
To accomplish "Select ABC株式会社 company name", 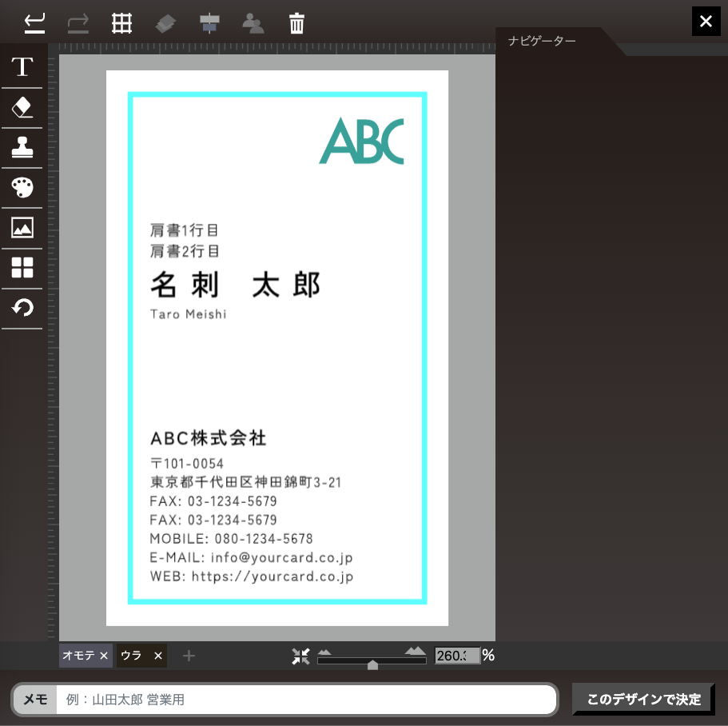I will coord(208,438).
